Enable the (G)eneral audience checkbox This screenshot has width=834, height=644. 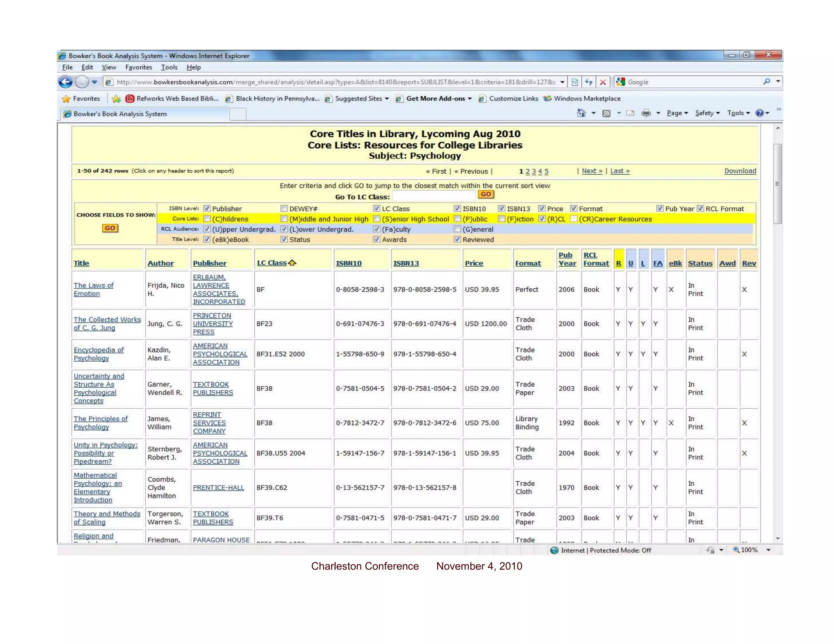[457, 229]
